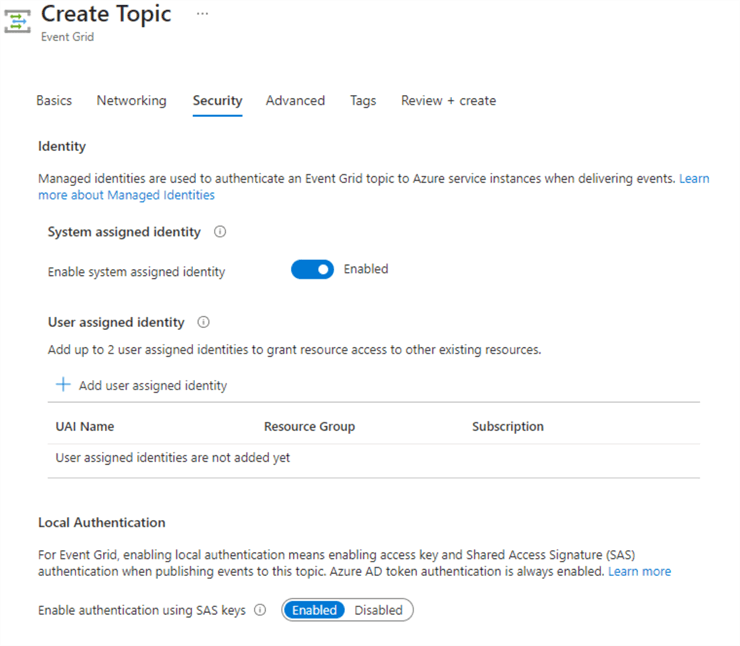Switch to the Basics tab
The height and width of the screenshot is (646, 740).
(54, 101)
